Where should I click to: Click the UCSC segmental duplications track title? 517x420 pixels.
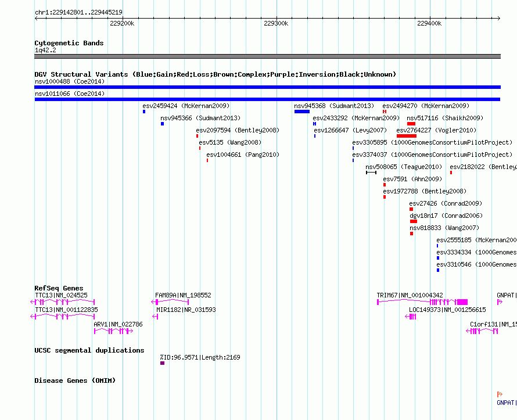(x=89, y=350)
